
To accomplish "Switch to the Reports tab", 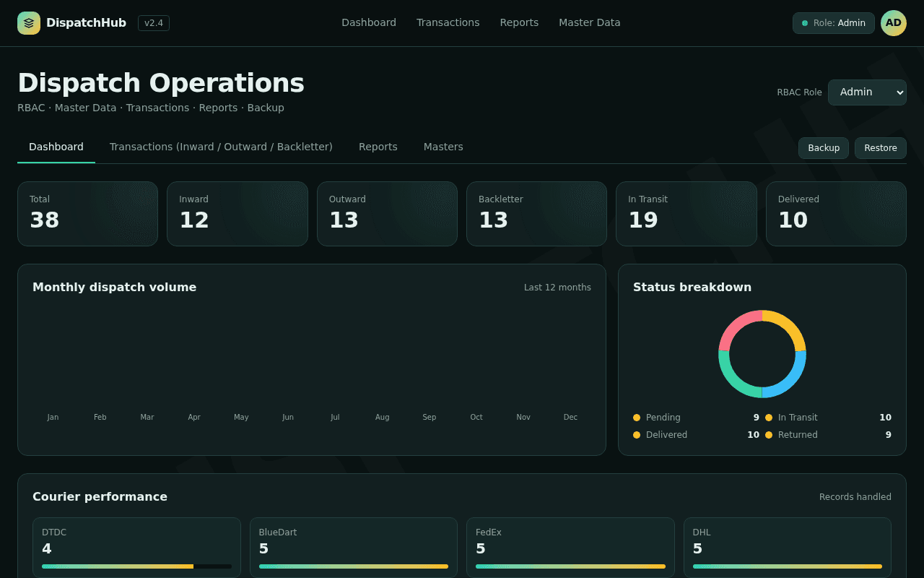I will pyautogui.click(x=378, y=147).
